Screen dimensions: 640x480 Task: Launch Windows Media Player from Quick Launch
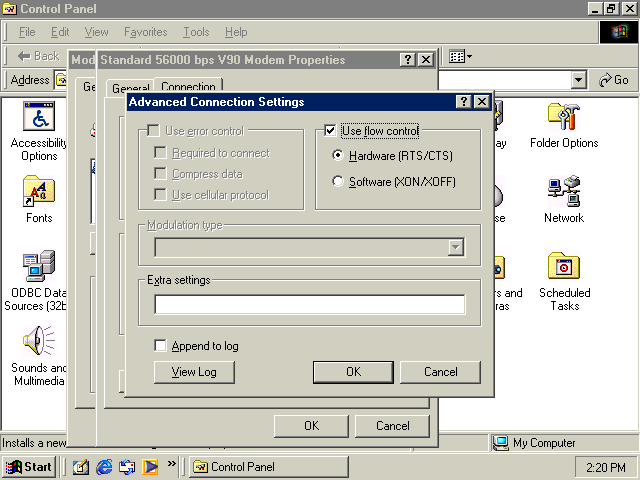[150, 467]
